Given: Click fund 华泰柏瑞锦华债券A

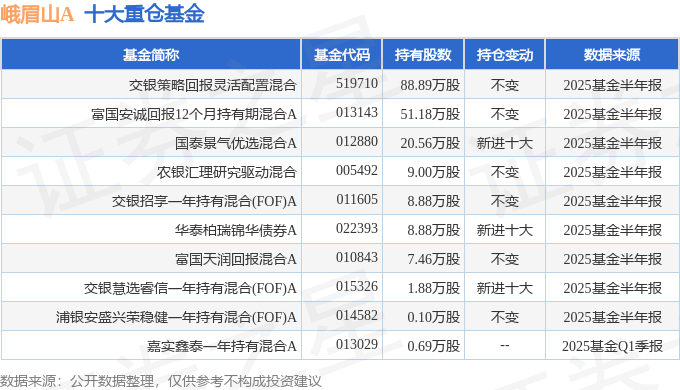Looking at the screenshot, I should tap(236, 230).
